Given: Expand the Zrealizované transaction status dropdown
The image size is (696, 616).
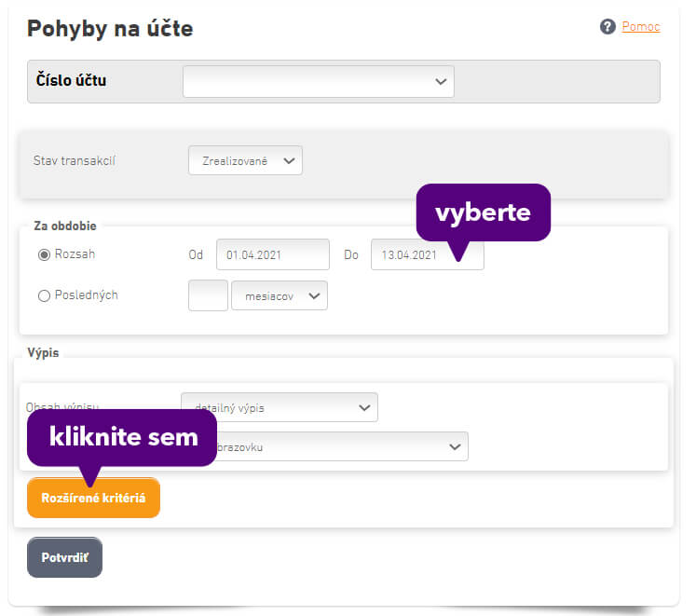Looking at the screenshot, I should click(245, 160).
